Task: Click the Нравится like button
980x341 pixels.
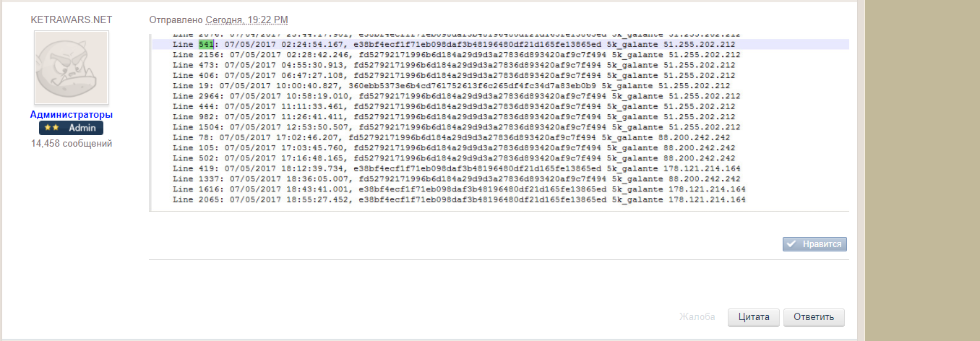Action: pyautogui.click(x=814, y=244)
